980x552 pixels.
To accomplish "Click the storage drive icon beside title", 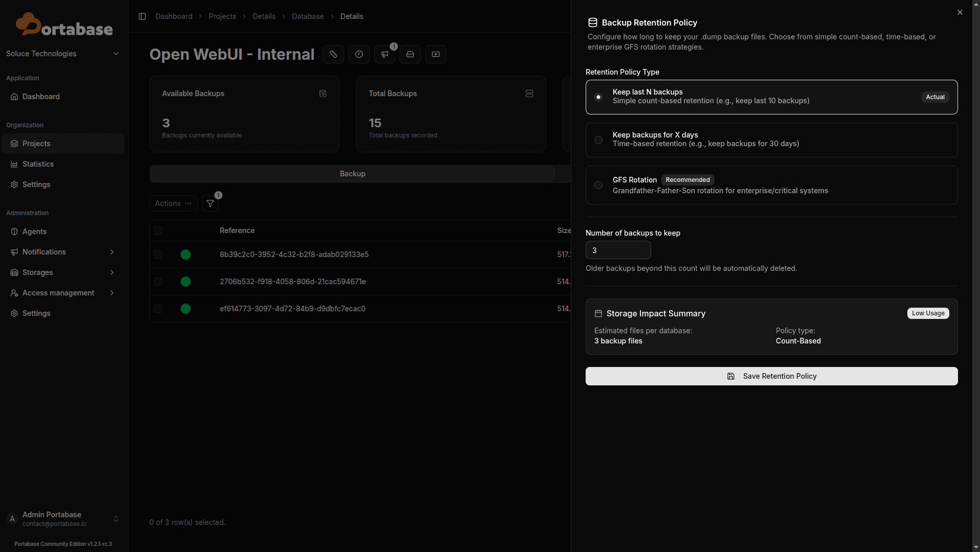I will (410, 54).
